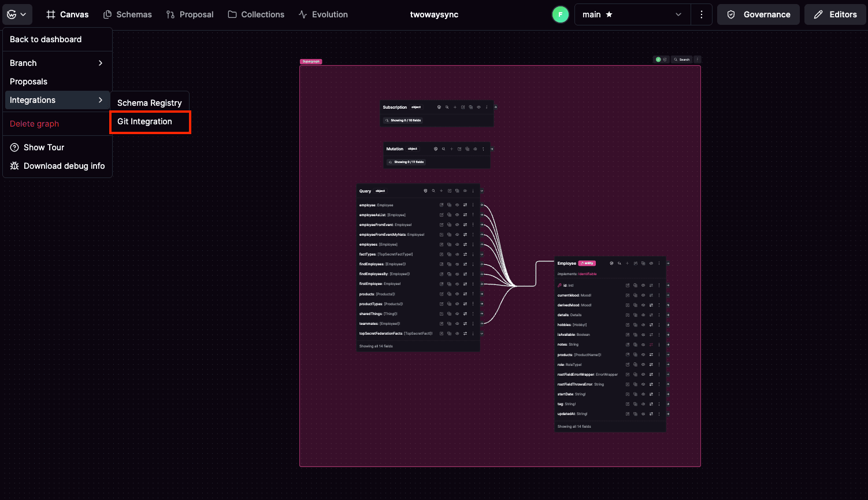
Task: Toggle the eye icon on the currentMood field
Action: point(643,295)
